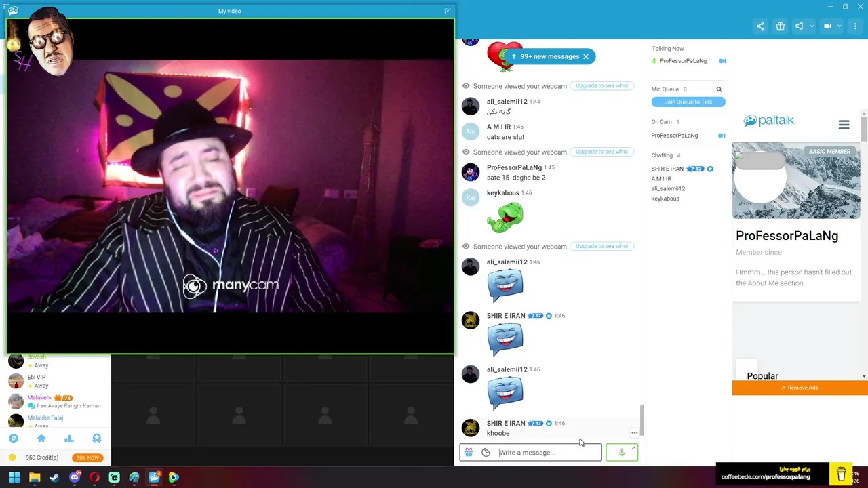Screen dimensions: 868x488
Task: Open the gift box icon in header
Action: coord(781,26)
